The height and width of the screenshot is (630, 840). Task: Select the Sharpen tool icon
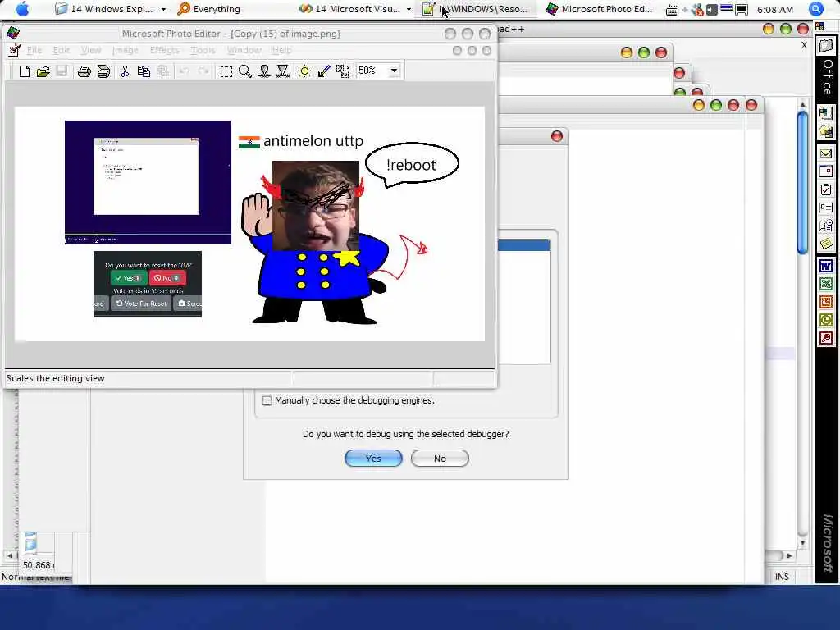click(x=283, y=71)
